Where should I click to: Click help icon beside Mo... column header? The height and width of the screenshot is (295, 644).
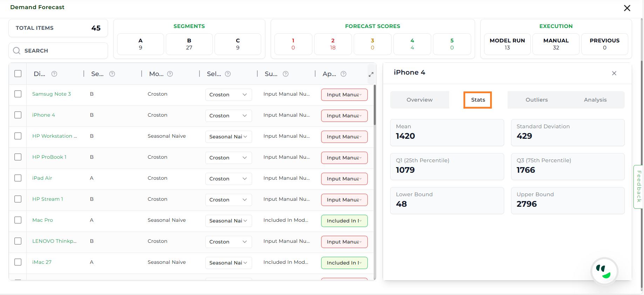click(170, 74)
